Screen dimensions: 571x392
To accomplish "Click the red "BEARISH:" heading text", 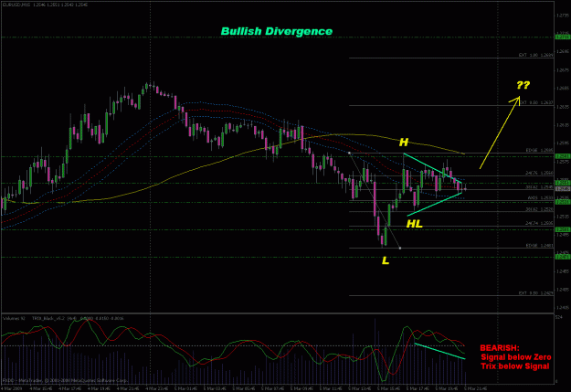I will (500, 348).
